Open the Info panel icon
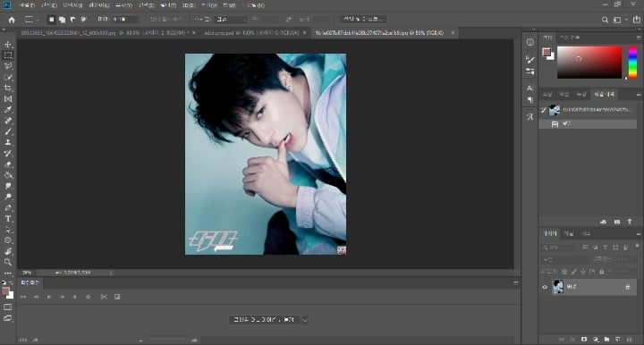644x345 pixels. click(x=530, y=42)
